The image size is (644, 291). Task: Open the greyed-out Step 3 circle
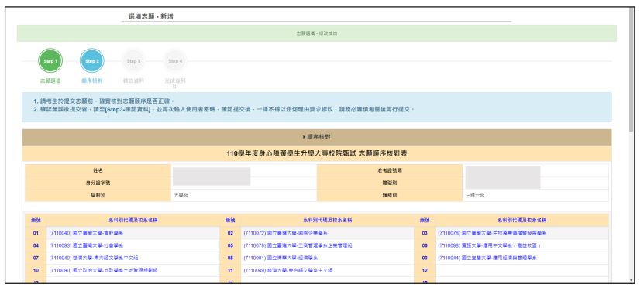(x=133, y=60)
